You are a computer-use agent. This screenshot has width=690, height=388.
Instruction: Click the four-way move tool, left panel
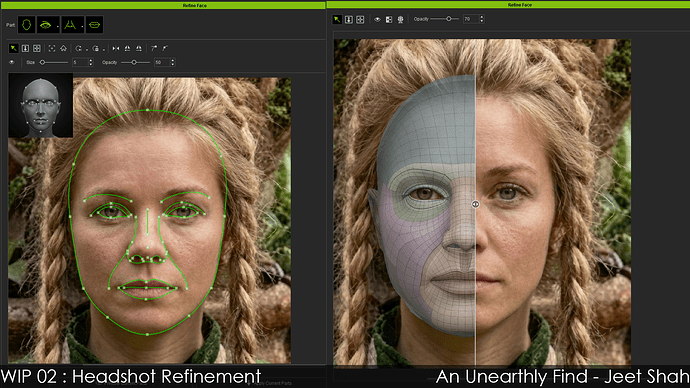tap(37, 48)
